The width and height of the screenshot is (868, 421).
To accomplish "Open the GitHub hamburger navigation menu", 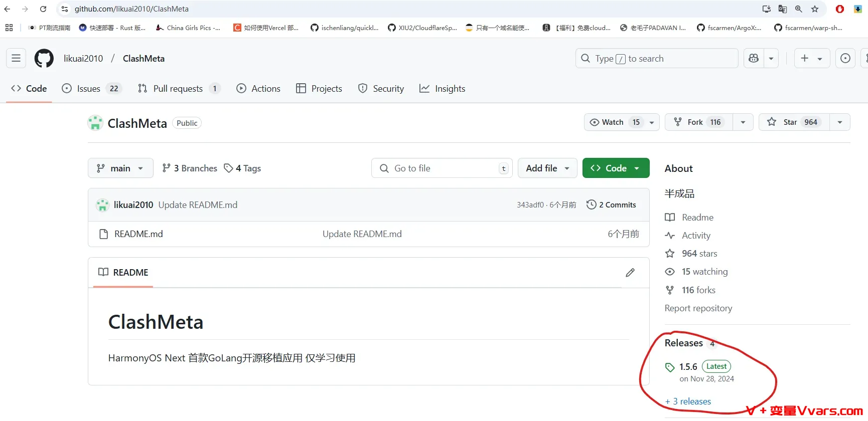I will pyautogui.click(x=16, y=58).
